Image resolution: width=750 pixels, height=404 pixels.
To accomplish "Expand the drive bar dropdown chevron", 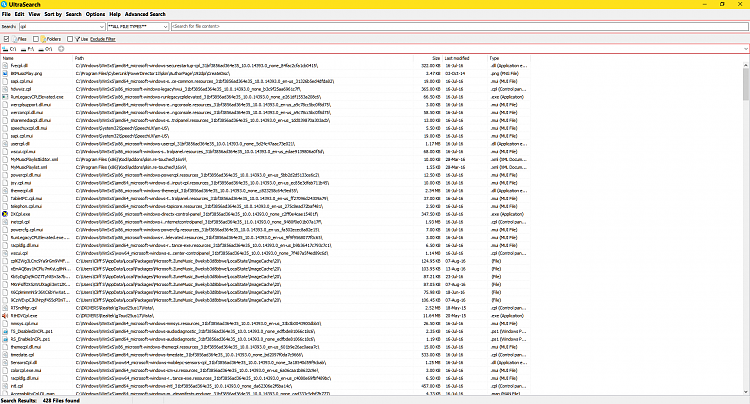I will click(x=745, y=49).
